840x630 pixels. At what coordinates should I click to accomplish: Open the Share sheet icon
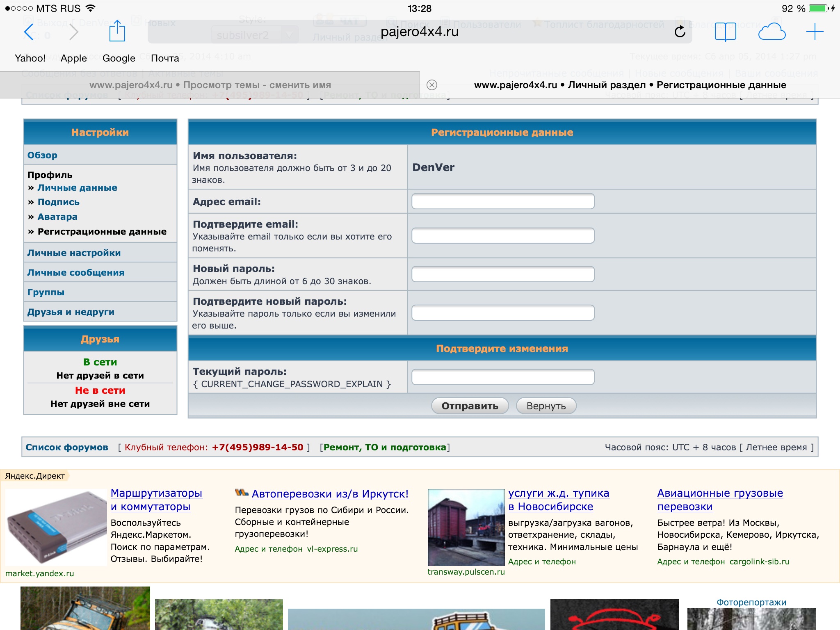117,31
